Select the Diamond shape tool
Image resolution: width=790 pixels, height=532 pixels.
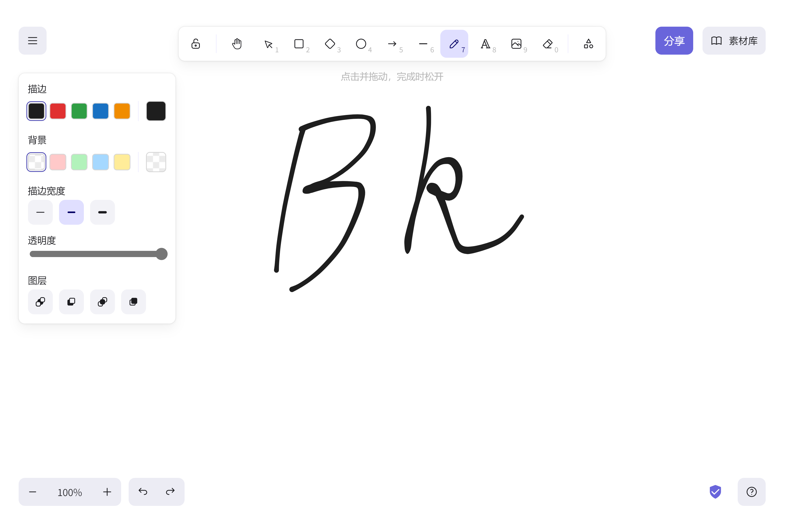[x=330, y=44]
